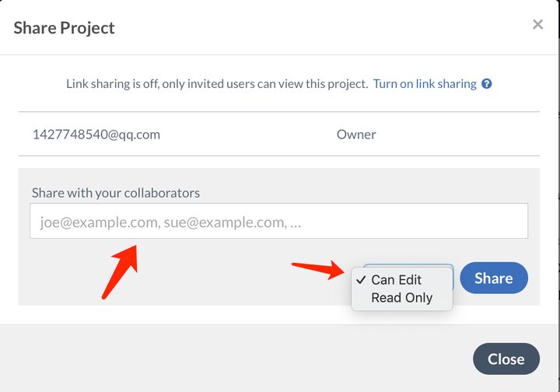560x392 pixels.
Task: Click the red arrow pointing to the permission menu
Action: coord(319,268)
